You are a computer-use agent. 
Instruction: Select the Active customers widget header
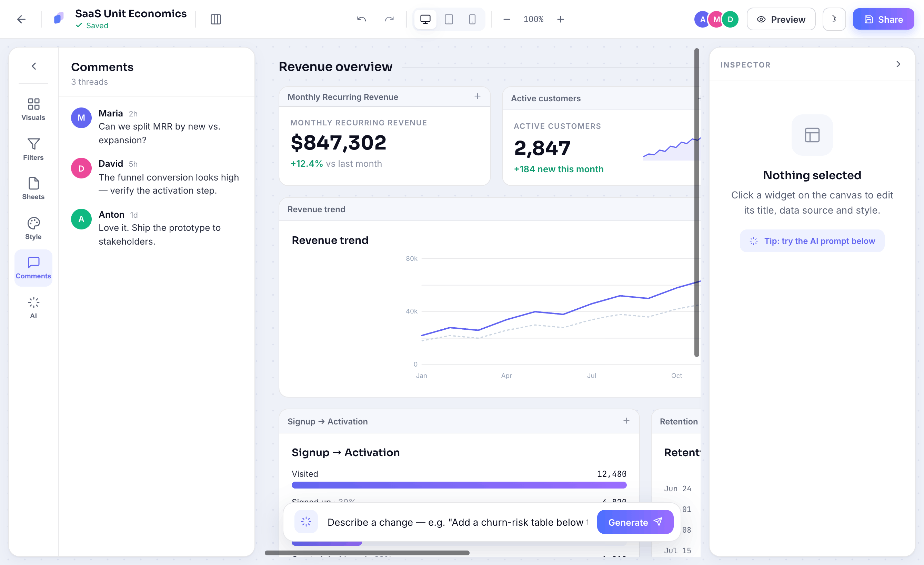click(601, 98)
